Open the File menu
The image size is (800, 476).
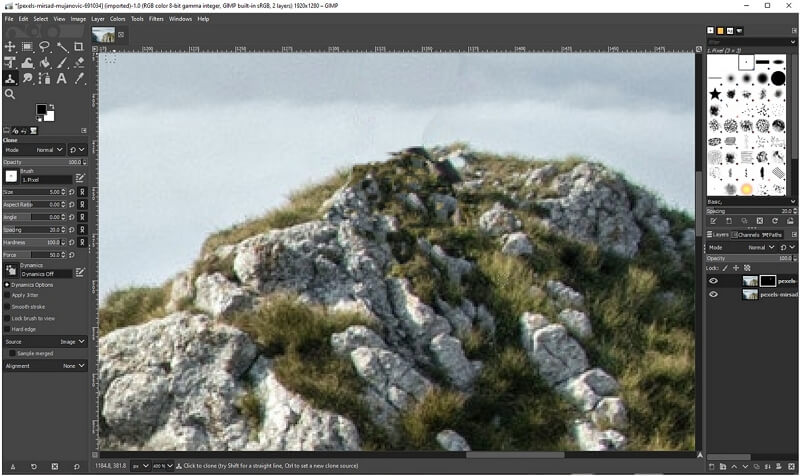click(x=9, y=19)
